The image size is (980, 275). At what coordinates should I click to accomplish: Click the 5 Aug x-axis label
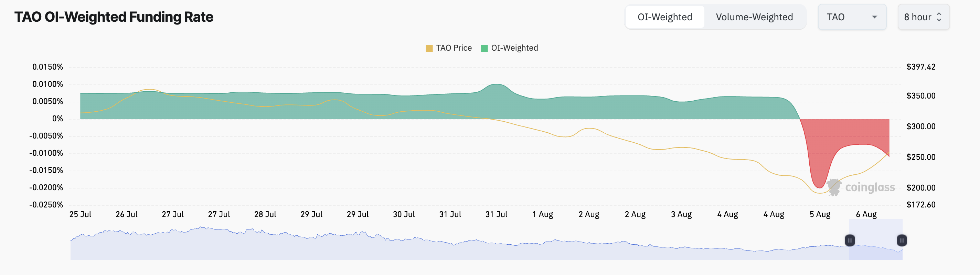coord(820,214)
